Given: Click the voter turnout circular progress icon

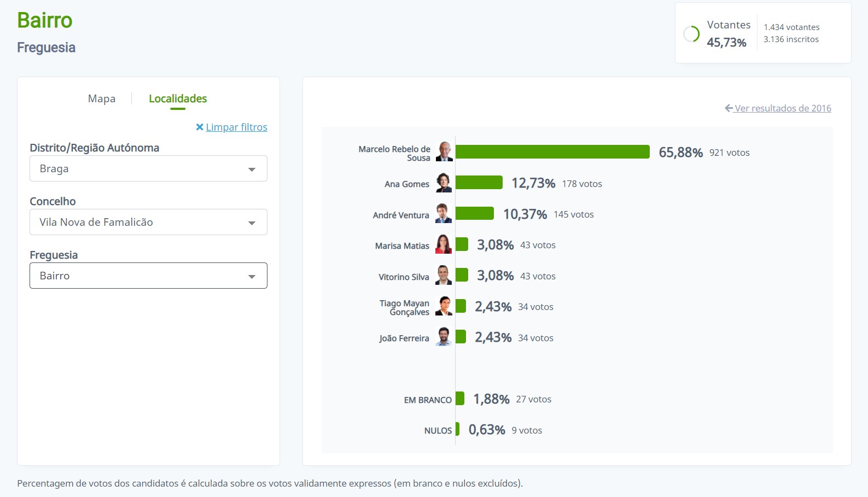Looking at the screenshot, I should click(691, 34).
